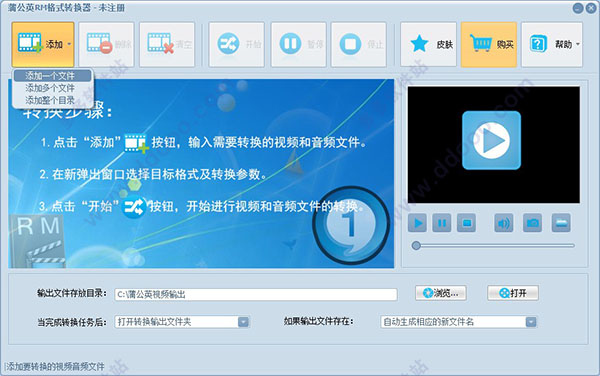Click the 打开 (Open) button

click(x=513, y=293)
